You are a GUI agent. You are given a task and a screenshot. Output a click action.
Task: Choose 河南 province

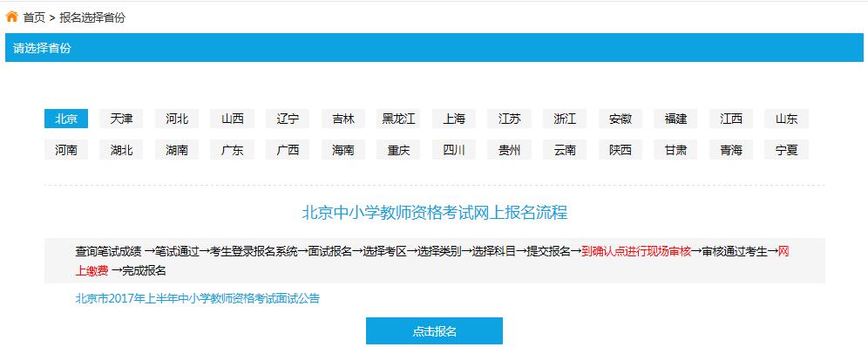(x=66, y=150)
